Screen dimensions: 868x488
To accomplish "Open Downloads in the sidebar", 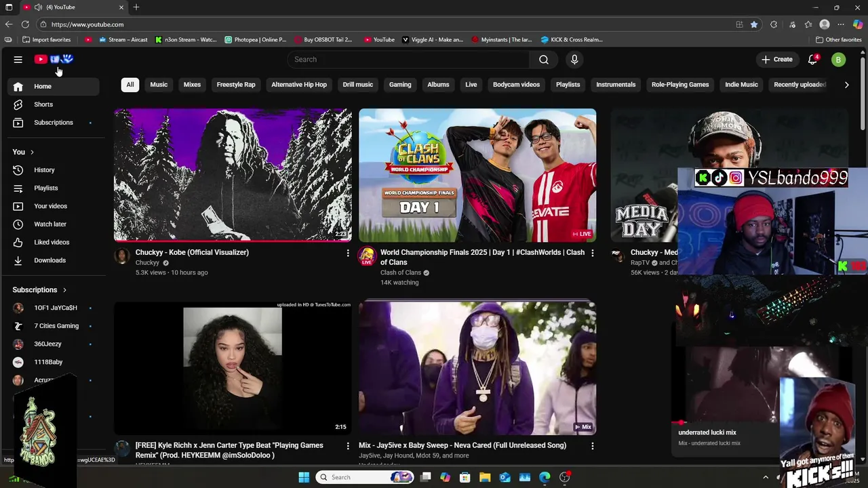I will pyautogui.click(x=53, y=260).
